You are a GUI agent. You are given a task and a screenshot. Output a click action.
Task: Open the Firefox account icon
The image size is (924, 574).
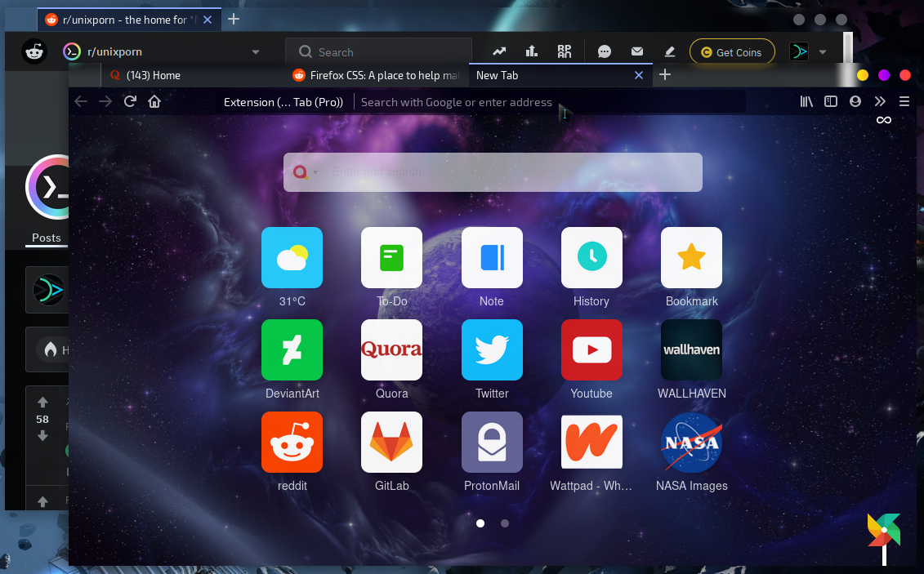pyautogui.click(x=855, y=101)
